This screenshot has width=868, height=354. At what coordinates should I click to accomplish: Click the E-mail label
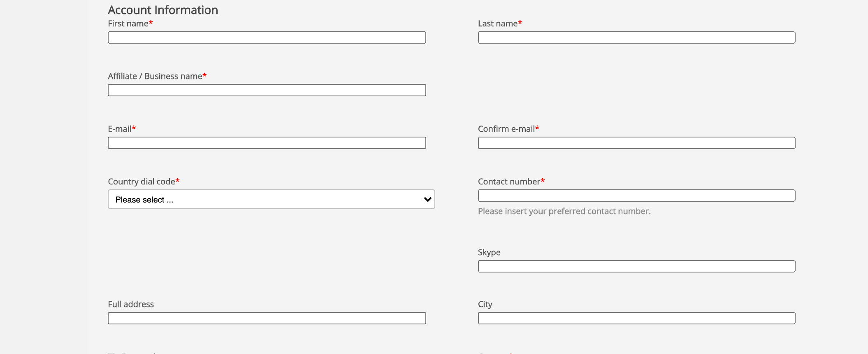(119, 128)
